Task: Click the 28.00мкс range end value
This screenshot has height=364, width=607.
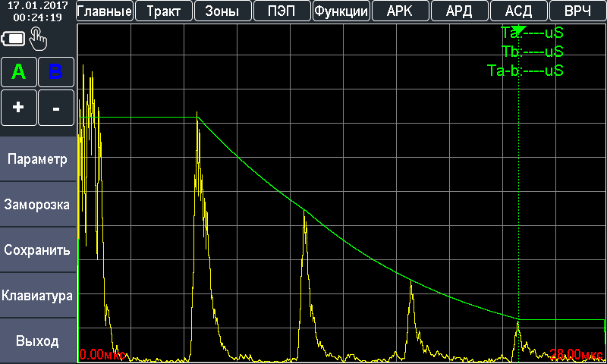Action: click(576, 354)
